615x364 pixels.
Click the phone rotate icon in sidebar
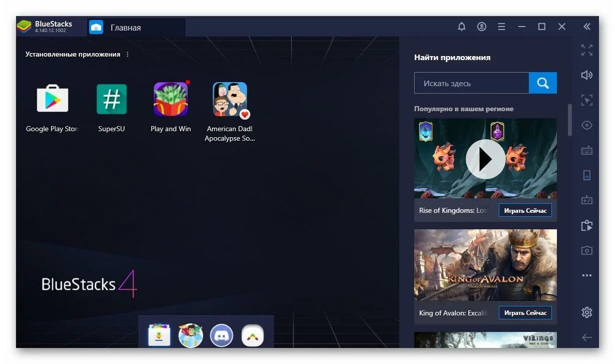coord(587,175)
